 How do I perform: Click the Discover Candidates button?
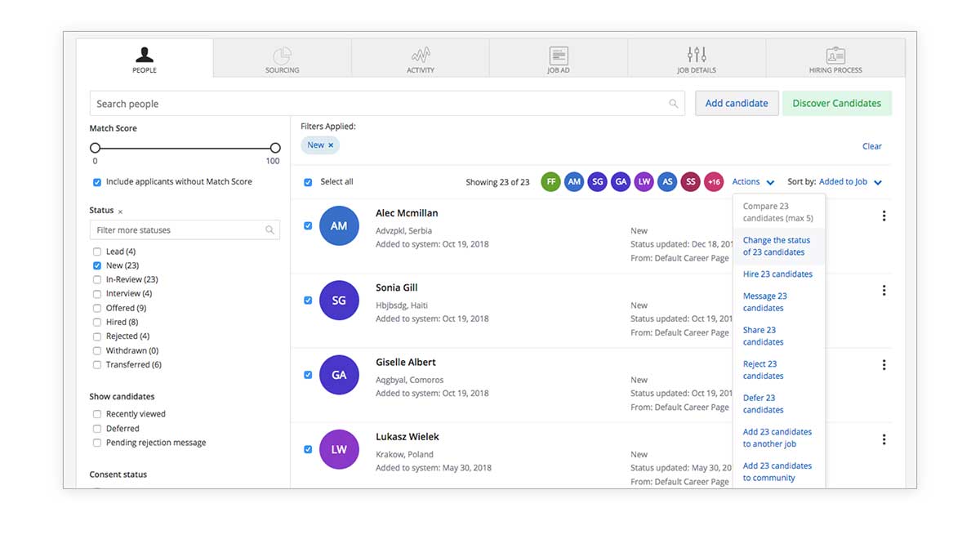(x=837, y=104)
